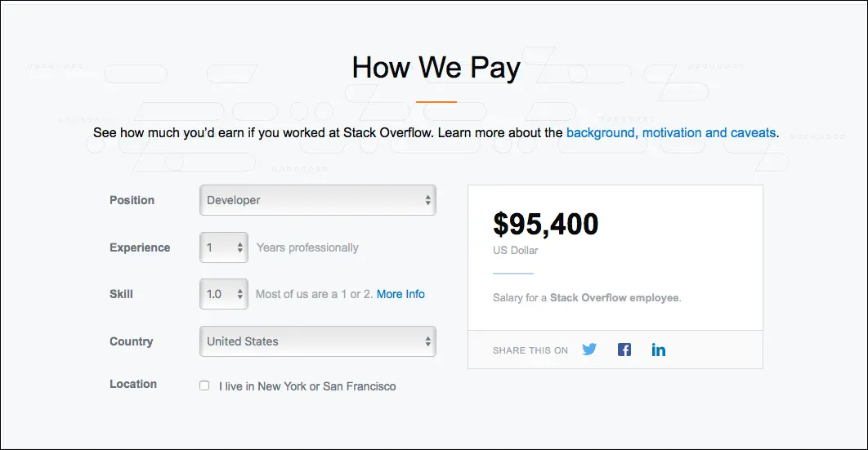Click the Location field label
The width and height of the screenshot is (868, 450).
coord(132,384)
